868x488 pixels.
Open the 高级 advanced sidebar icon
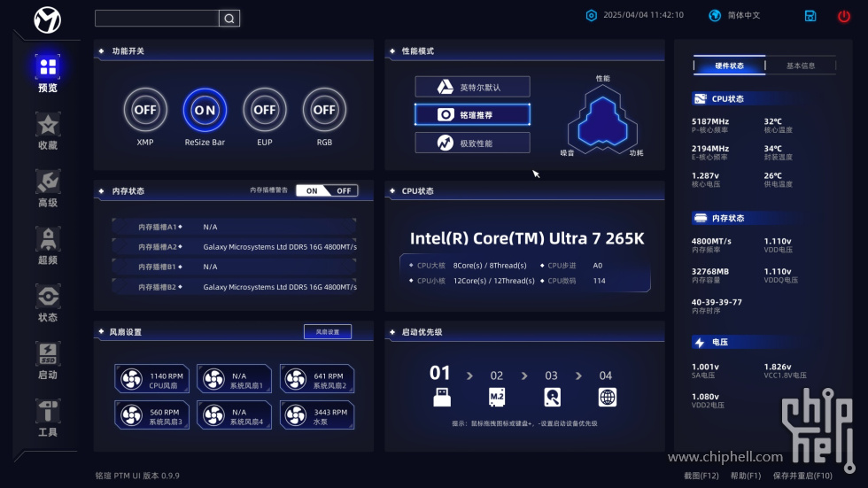(x=48, y=182)
